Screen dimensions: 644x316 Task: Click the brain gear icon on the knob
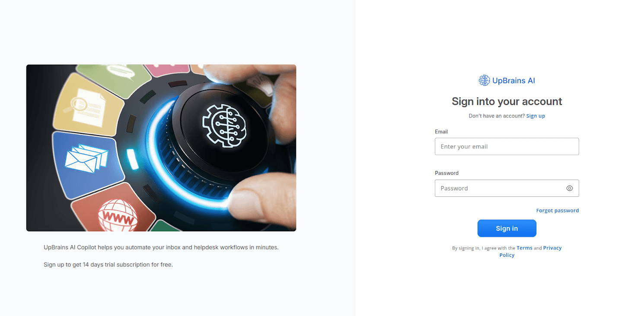224,125
